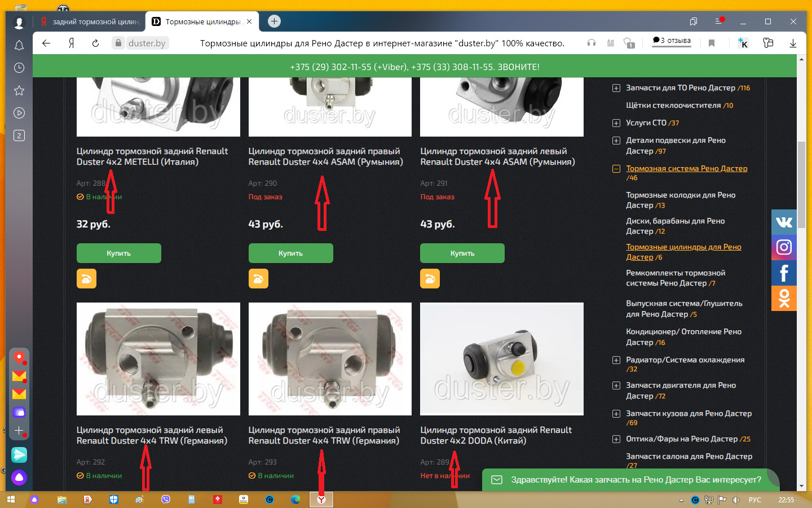Open the browser menu with red dot
Viewport: 812px width, 508px height.
click(719, 21)
